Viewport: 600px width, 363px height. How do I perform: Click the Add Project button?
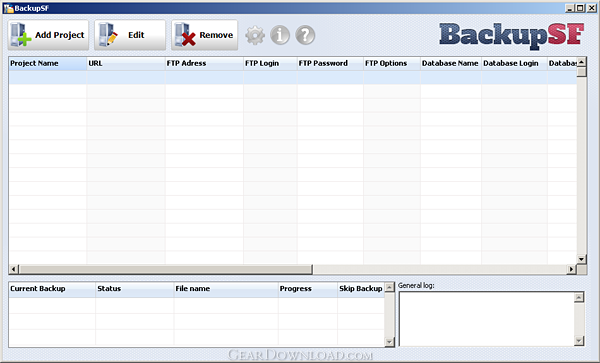[48, 35]
